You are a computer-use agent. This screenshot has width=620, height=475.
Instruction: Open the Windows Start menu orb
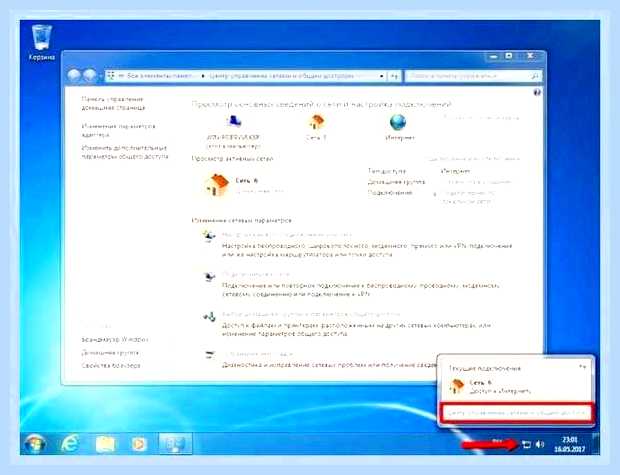click(x=35, y=444)
